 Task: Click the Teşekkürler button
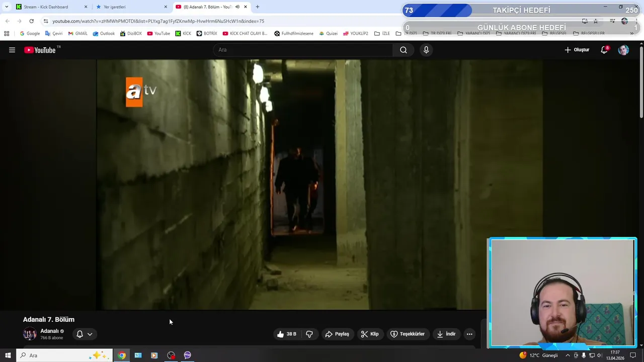[408, 334]
